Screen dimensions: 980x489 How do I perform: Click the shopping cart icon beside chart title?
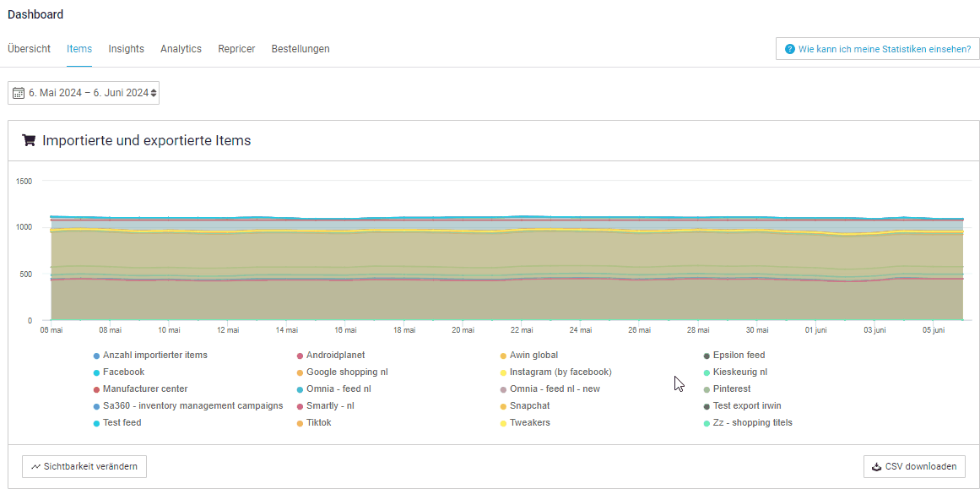tap(28, 139)
